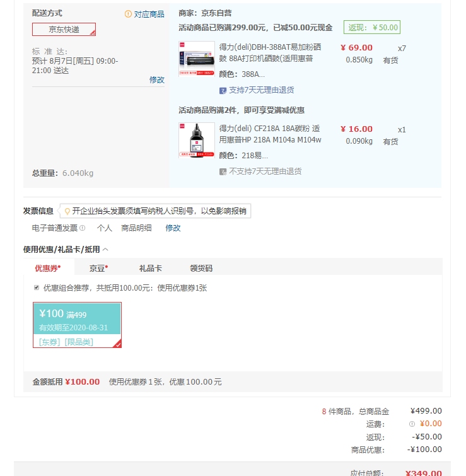The height and width of the screenshot is (476, 466).
Task: Click 修改 under delivery time
Action: click(x=156, y=79)
